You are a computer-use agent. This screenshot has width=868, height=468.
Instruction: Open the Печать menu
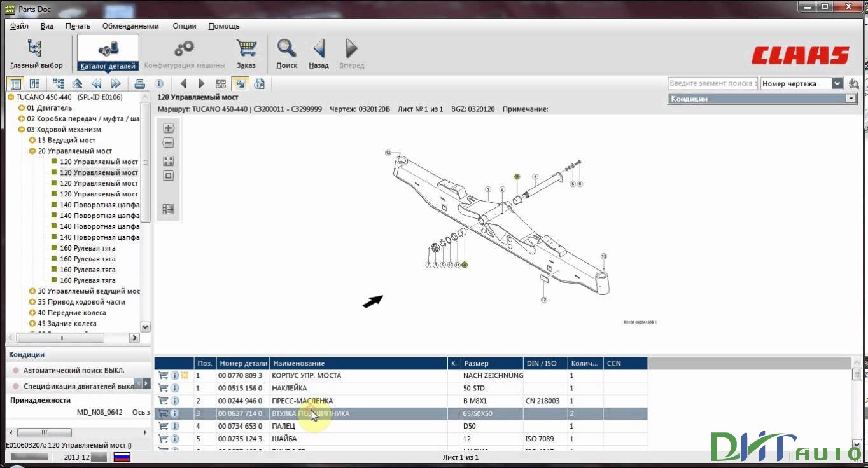click(78, 26)
